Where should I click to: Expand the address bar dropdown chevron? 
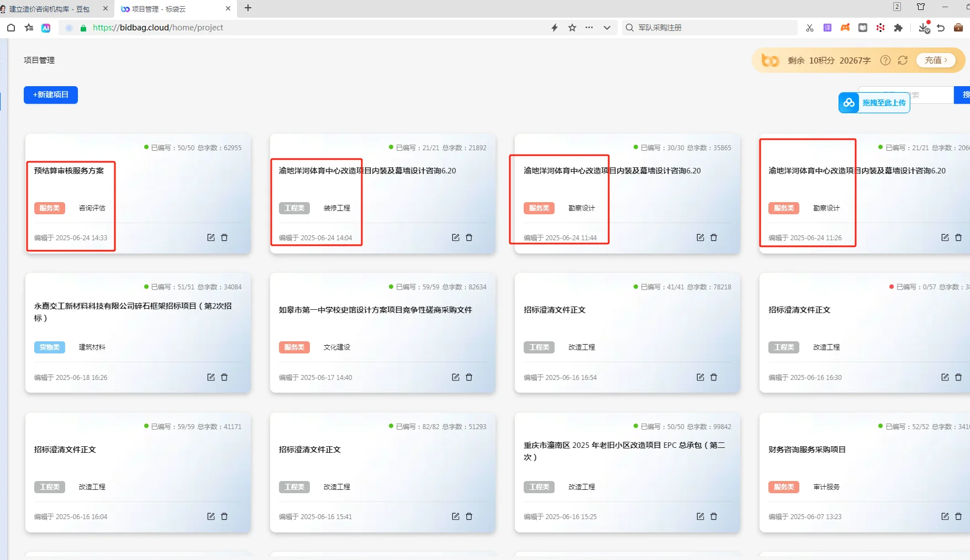pyautogui.click(x=607, y=28)
